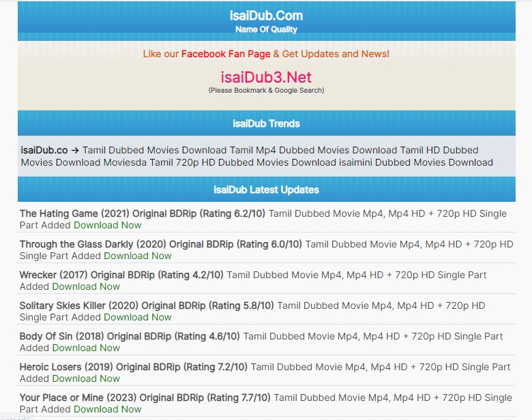Click the Get Updates and News text
This screenshot has width=532, height=420.
pos(336,54)
